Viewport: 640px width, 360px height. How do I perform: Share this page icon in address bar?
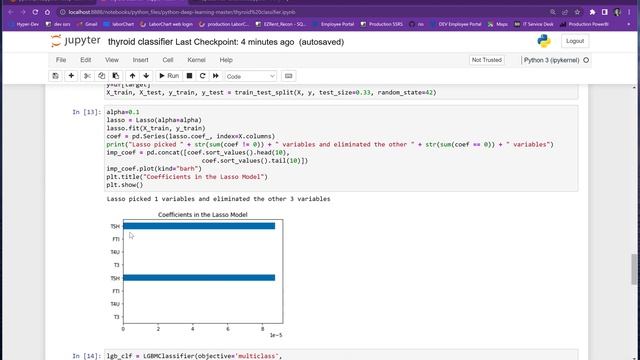point(565,12)
